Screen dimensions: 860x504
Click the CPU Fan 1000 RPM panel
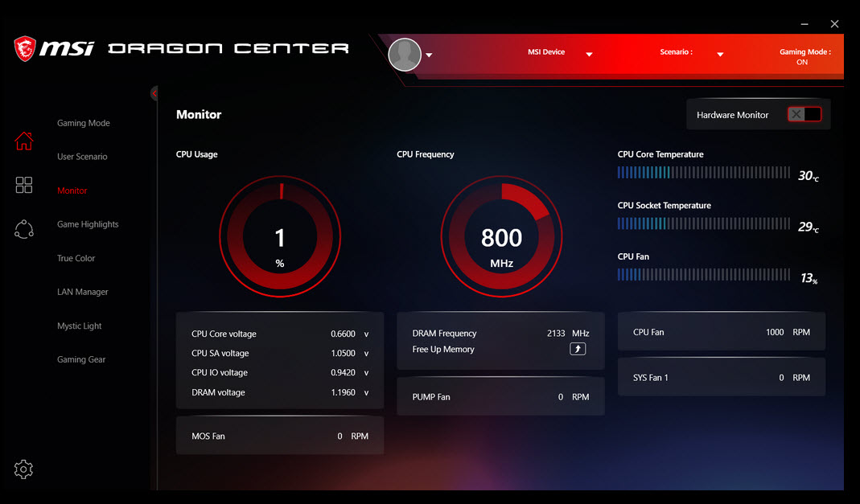(x=722, y=332)
